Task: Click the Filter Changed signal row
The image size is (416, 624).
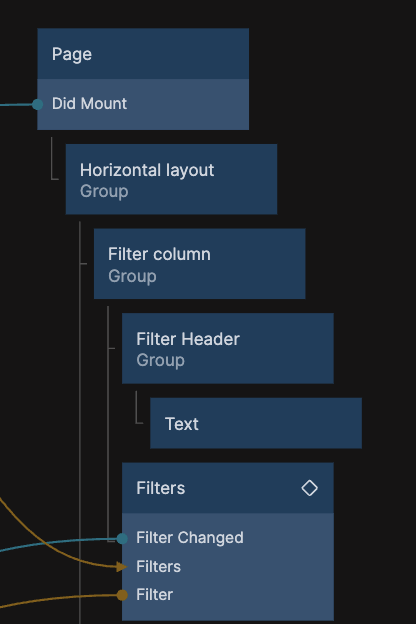Action: [228, 538]
